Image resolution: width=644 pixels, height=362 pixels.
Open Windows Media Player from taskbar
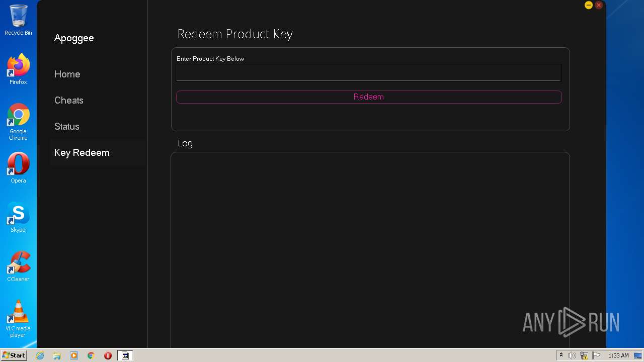(74, 355)
